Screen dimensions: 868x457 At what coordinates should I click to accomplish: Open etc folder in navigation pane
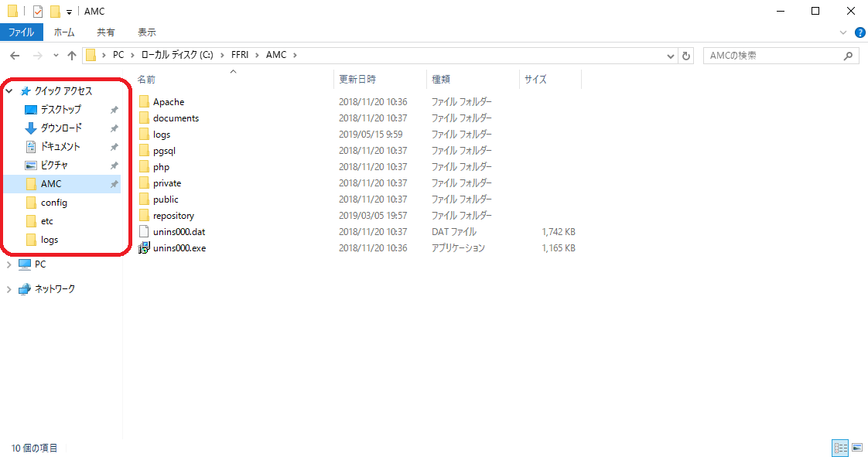(47, 221)
